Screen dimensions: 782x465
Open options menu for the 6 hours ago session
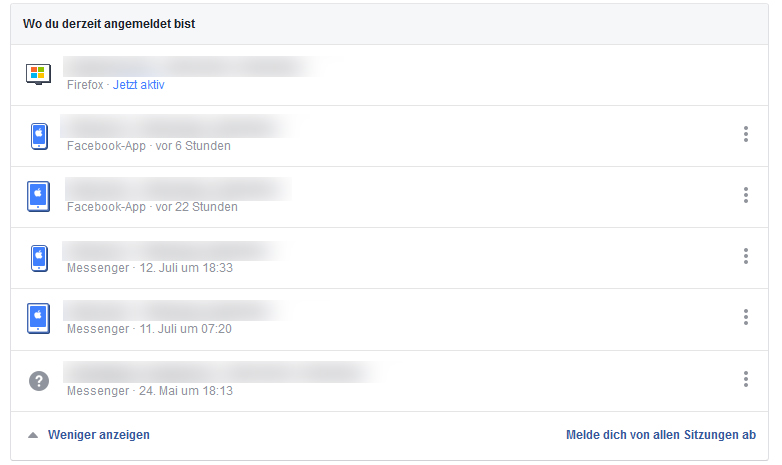click(x=746, y=134)
